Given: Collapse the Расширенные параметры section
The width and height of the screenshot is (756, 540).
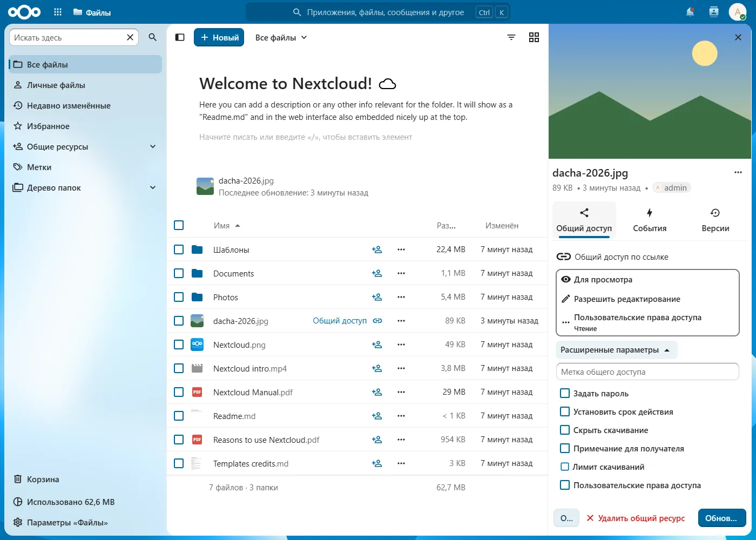Looking at the screenshot, I should [x=616, y=350].
